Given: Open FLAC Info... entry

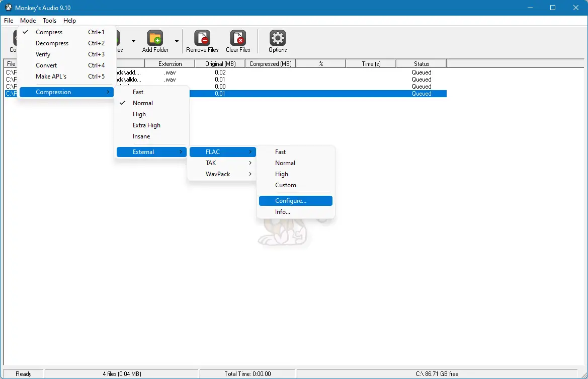Looking at the screenshot, I should (295, 212).
